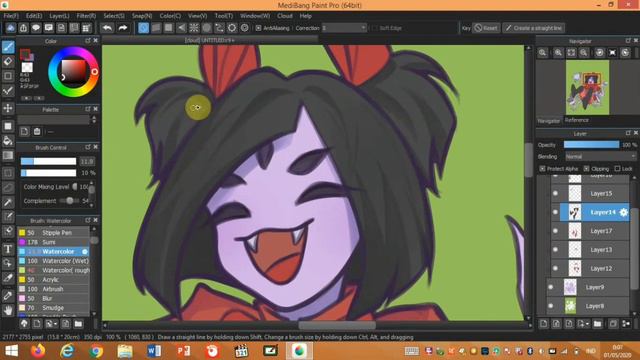Screen dimensions: 640x360
Task: Hide Layer17 visibility
Action: tap(555, 231)
